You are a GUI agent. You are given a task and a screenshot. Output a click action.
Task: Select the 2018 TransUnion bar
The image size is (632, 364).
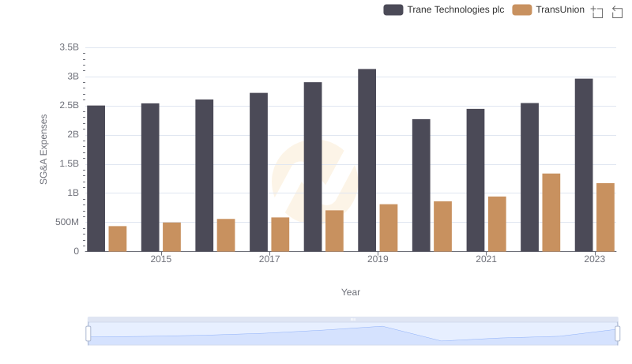point(334,231)
